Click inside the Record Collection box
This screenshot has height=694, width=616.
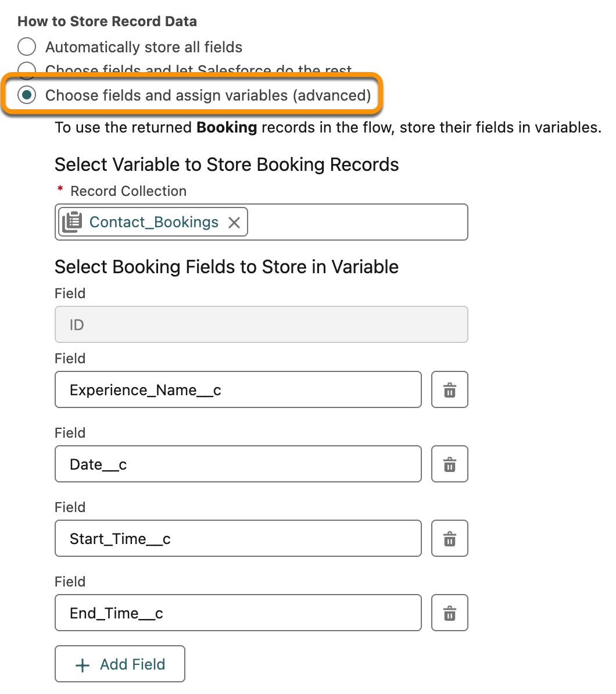pyautogui.click(x=349, y=222)
